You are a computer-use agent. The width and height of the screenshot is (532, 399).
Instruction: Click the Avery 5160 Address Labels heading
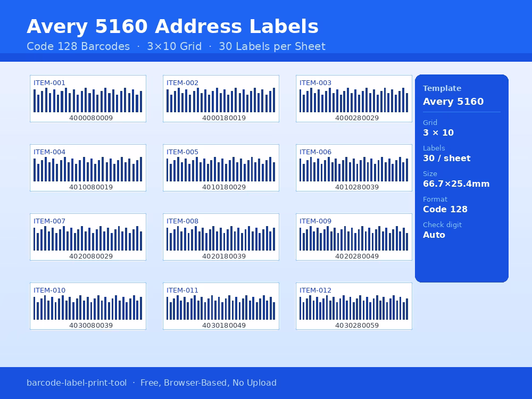pos(172,27)
